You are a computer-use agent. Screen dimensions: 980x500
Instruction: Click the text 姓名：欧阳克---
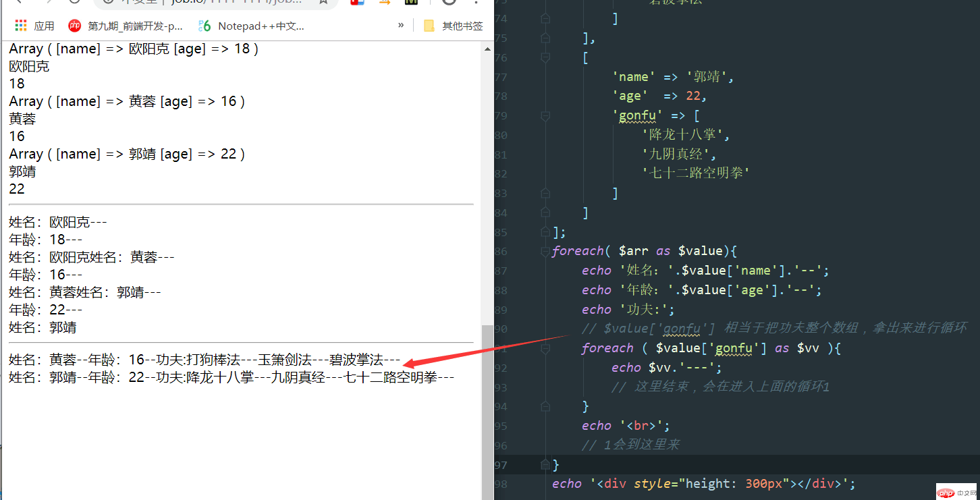coord(58,222)
